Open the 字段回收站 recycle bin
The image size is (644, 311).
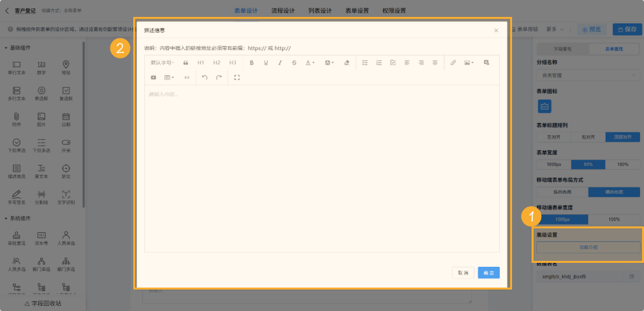tap(43, 303)
